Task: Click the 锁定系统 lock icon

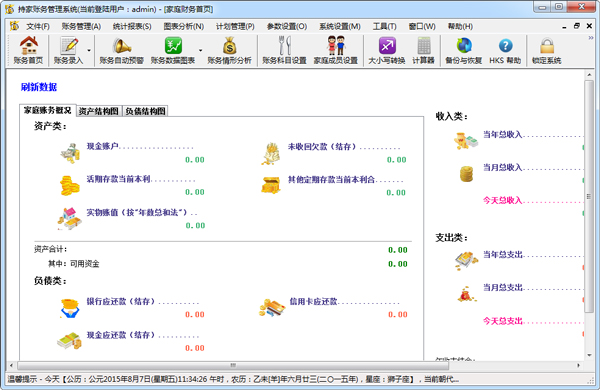Action: tap(546, 50)
